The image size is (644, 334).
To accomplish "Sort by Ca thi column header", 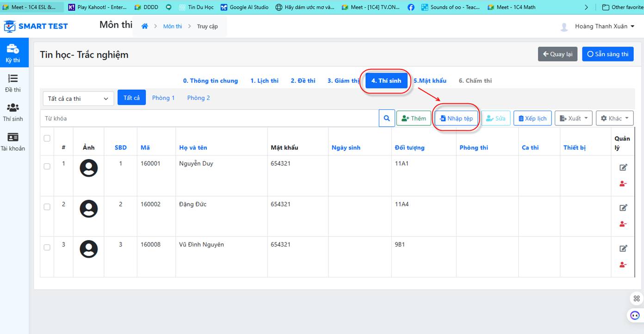I will coord(530,148).
